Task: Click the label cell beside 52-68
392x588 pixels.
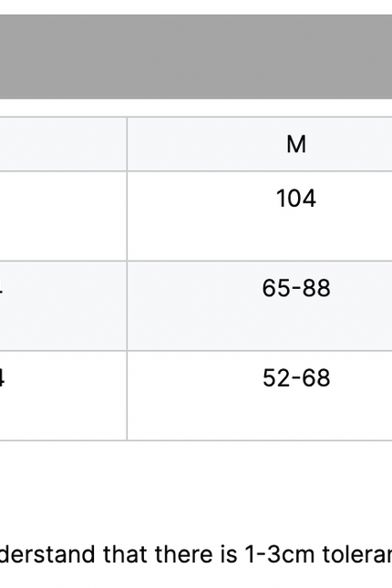Action: (63, 396)
